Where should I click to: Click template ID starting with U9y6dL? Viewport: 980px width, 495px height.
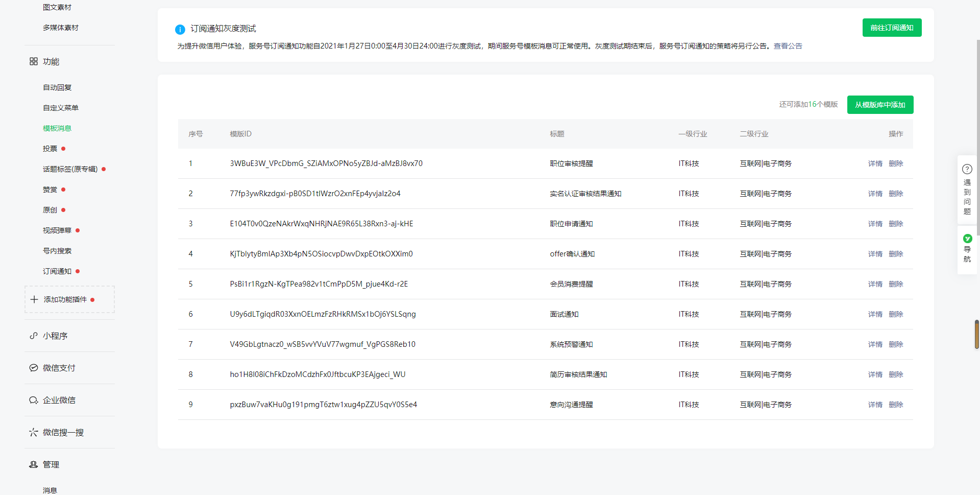click(323, 314)
